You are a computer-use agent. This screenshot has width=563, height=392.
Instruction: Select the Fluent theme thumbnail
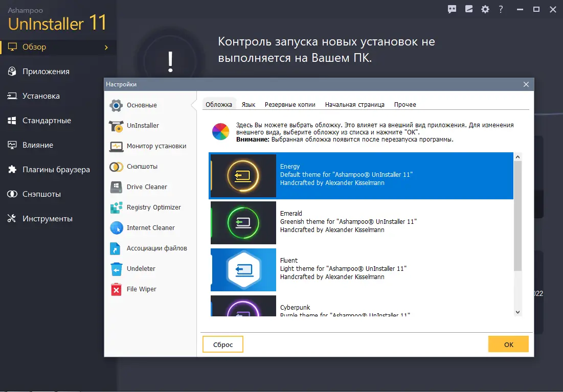coord(243,270)
